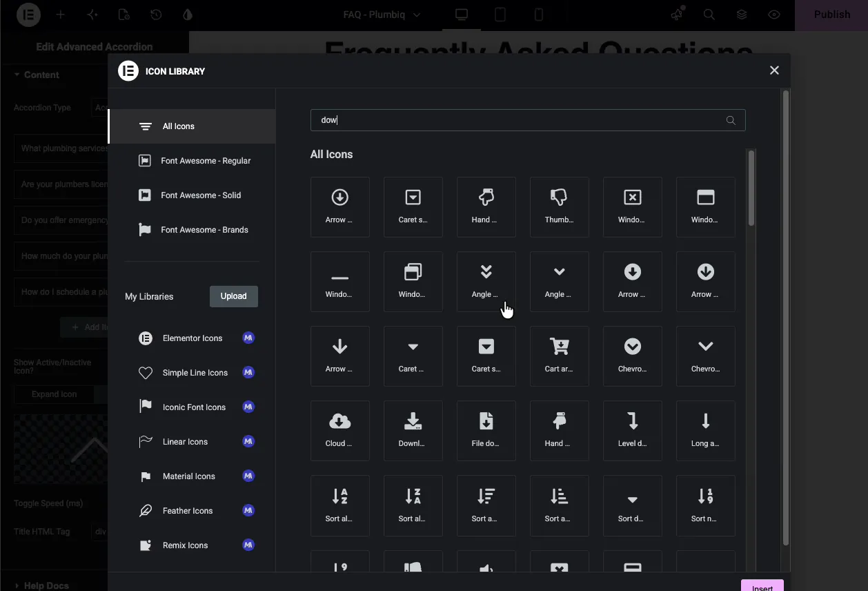The height and width of the screenshot is (591, 868).
Task: Choose the Download tray icon
Action: (x=413, y=431)
